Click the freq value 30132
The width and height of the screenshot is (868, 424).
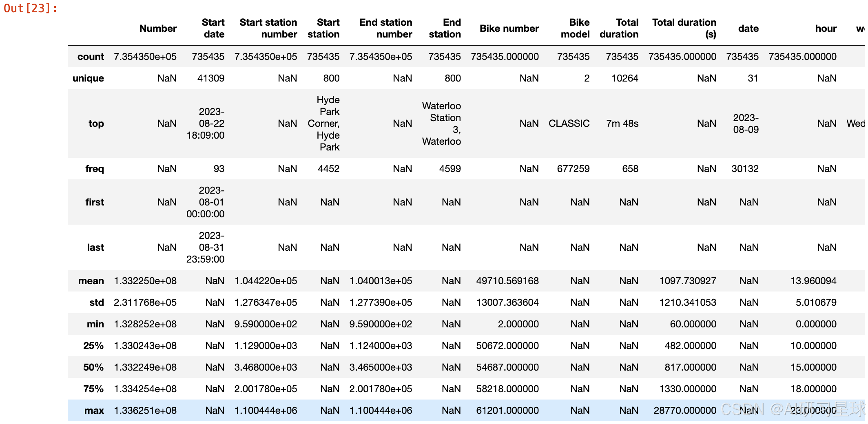[745, 169]
